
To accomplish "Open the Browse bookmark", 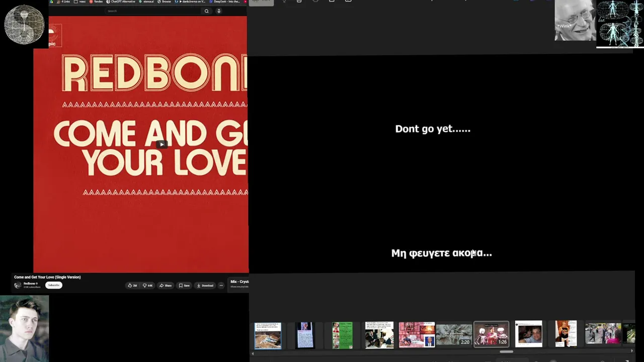I will coord(165,2).
